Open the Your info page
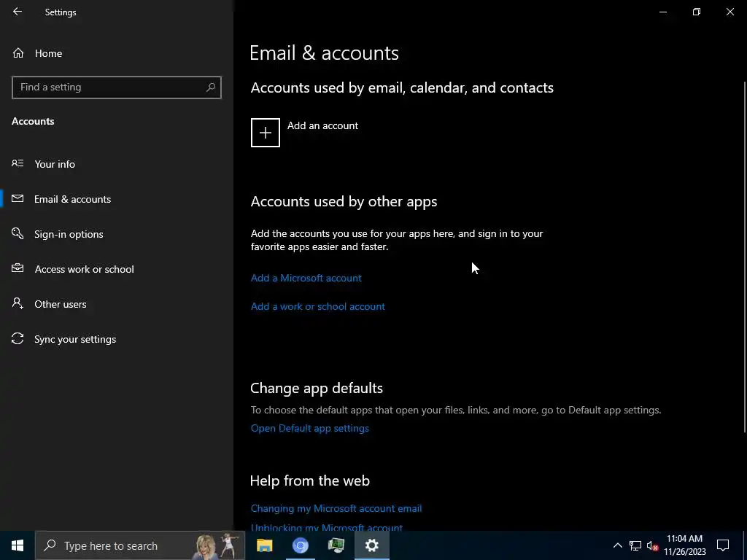747x560 pixels. (x=54, y=164)
